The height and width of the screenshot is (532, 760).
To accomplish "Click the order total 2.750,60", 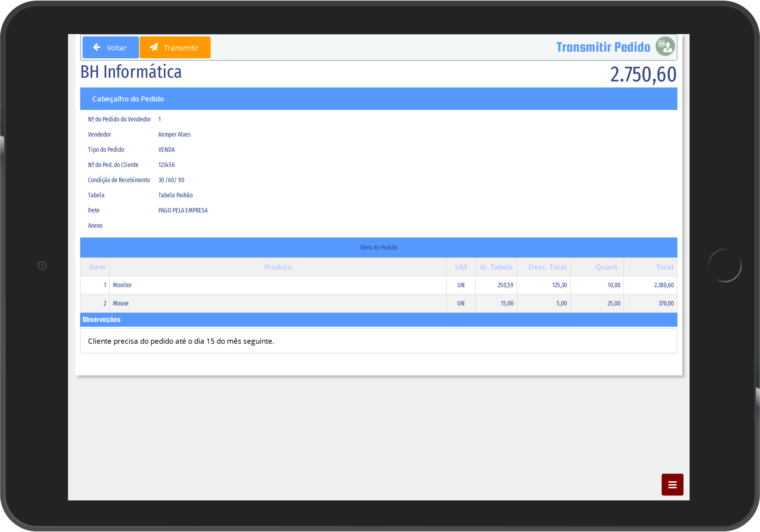I will pos(643,74).
